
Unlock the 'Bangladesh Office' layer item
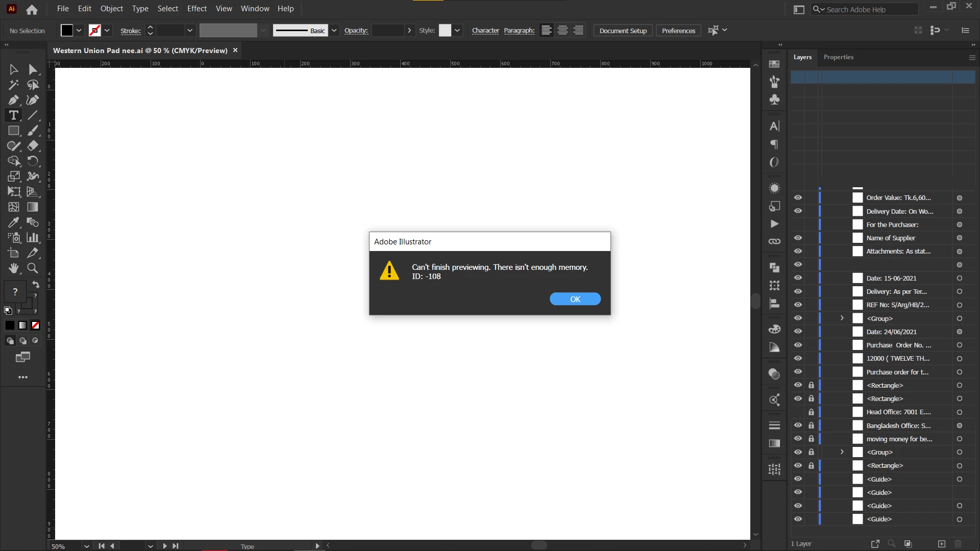[811, 425]
